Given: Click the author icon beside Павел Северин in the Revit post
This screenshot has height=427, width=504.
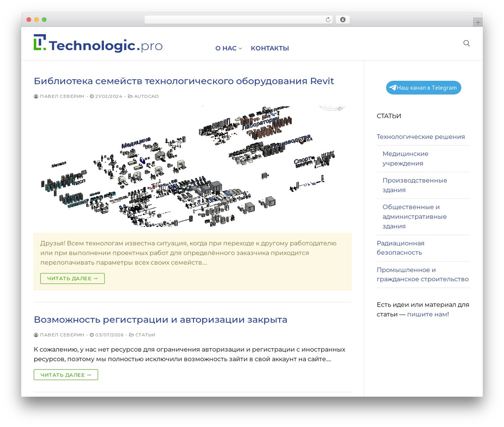Looking at the screenshot, I should coord(36,96).
